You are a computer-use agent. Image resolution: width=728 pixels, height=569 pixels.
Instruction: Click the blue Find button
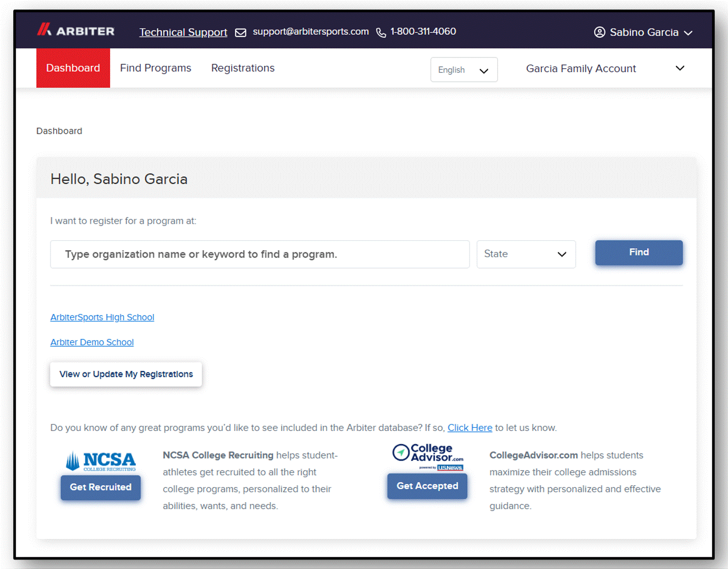[639, 252]
